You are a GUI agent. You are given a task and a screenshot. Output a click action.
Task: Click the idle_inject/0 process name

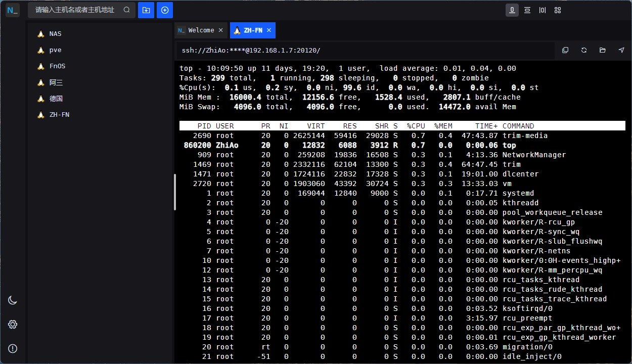[532, 356]
